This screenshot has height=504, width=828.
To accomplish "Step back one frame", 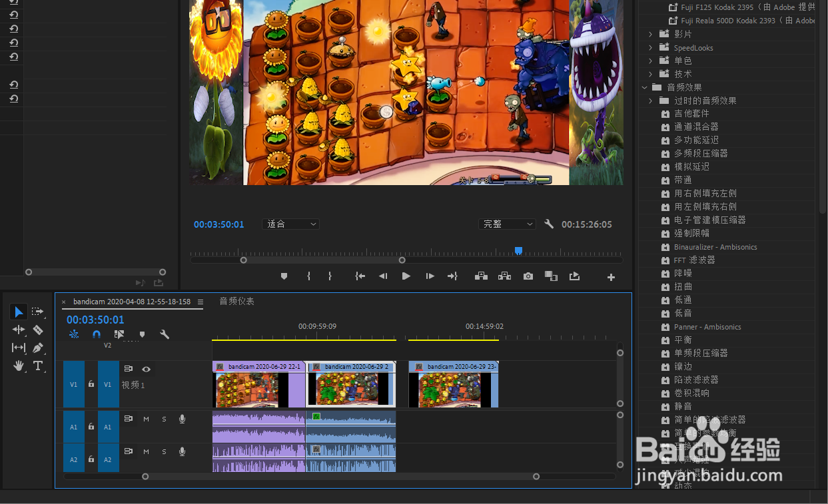I will 383,276.
